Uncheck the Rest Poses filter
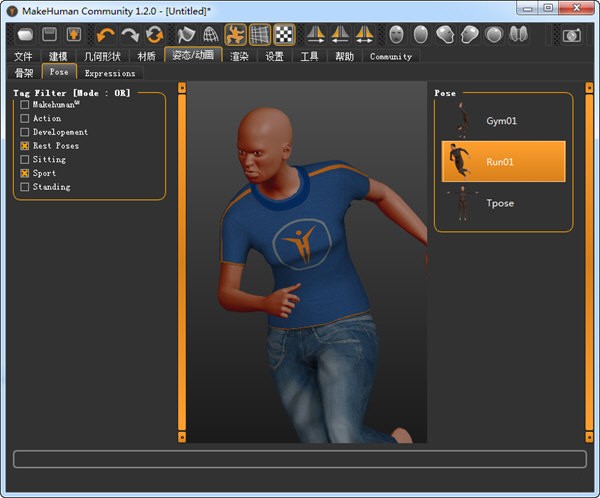This screenshot has height=498, width=600. [25, 146]
